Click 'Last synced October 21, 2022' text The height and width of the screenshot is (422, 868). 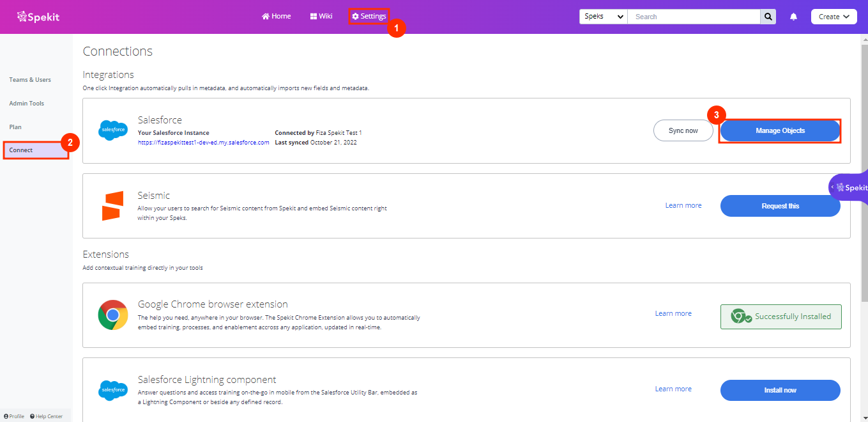coord(316,143)
